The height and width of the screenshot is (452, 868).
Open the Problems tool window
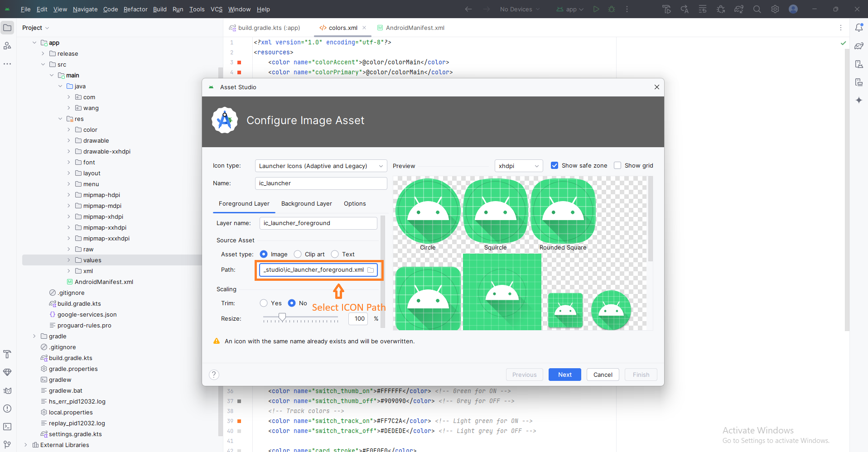(7, 409)
